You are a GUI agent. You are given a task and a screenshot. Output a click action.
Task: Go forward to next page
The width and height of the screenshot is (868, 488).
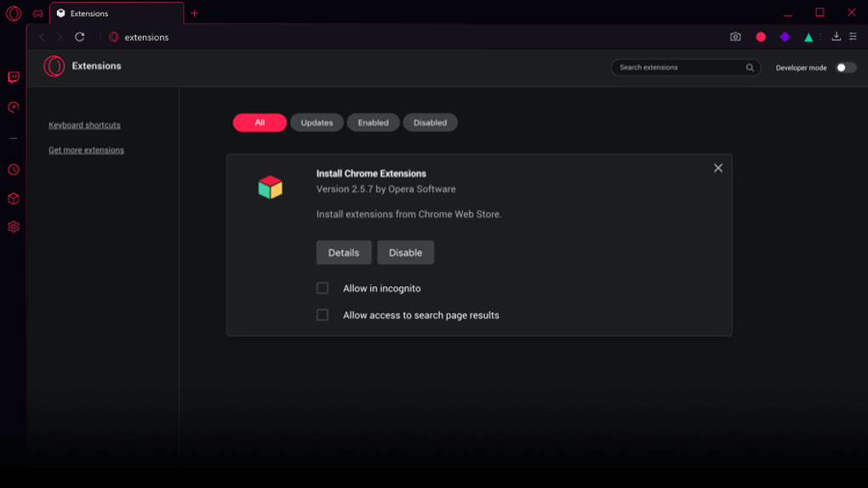[x=60, y=37]
